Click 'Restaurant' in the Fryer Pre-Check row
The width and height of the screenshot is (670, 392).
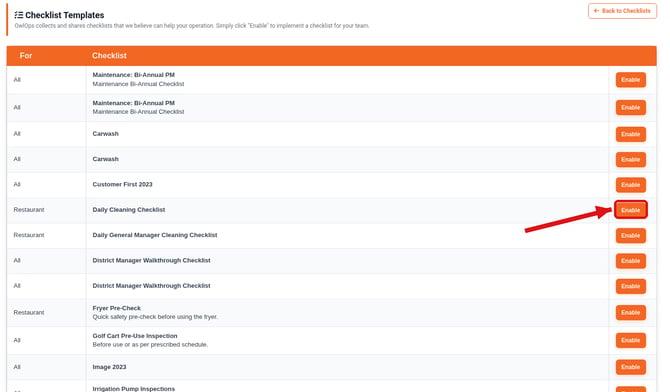(29, 312)
